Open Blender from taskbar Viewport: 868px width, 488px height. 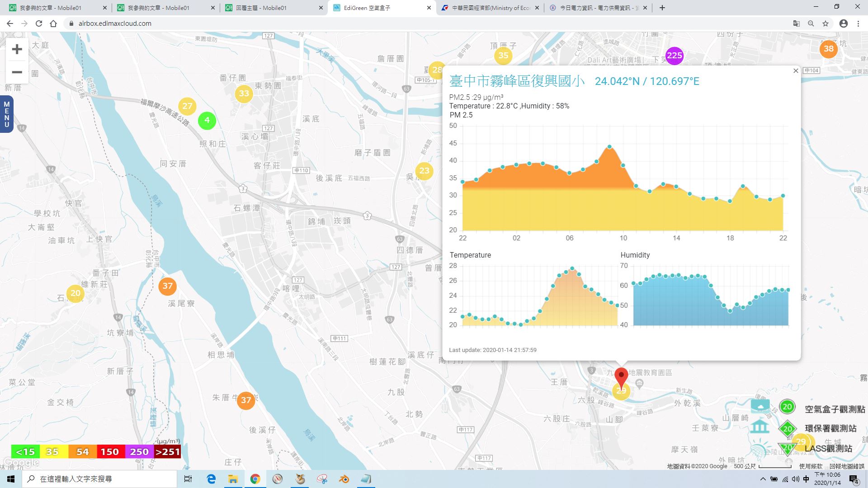point(344,479)
